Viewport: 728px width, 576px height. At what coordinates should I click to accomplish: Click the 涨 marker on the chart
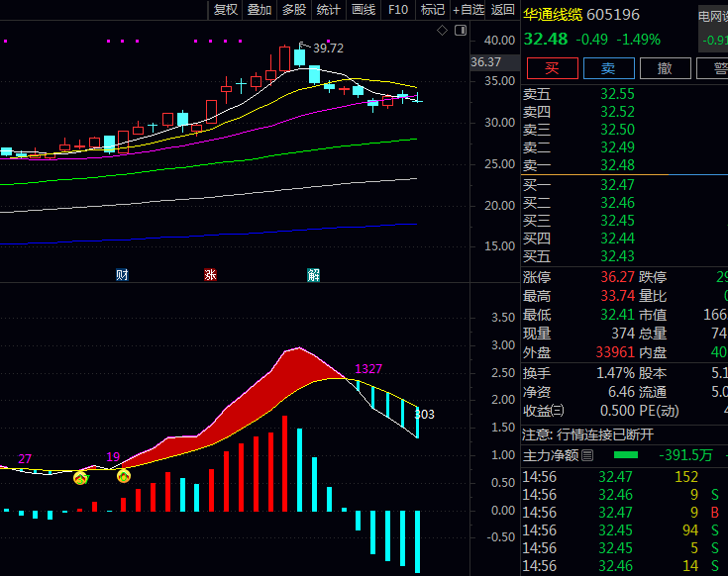point(210,275)
